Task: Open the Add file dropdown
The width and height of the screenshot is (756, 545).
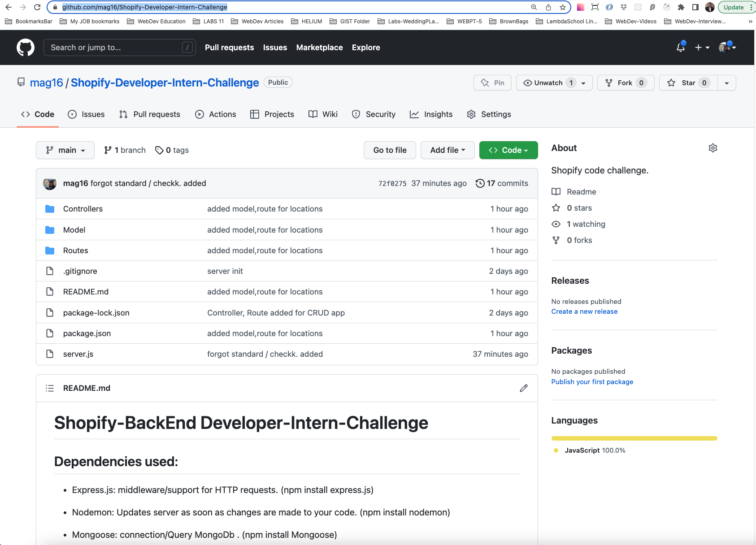Action: click(x=447, y=150)
